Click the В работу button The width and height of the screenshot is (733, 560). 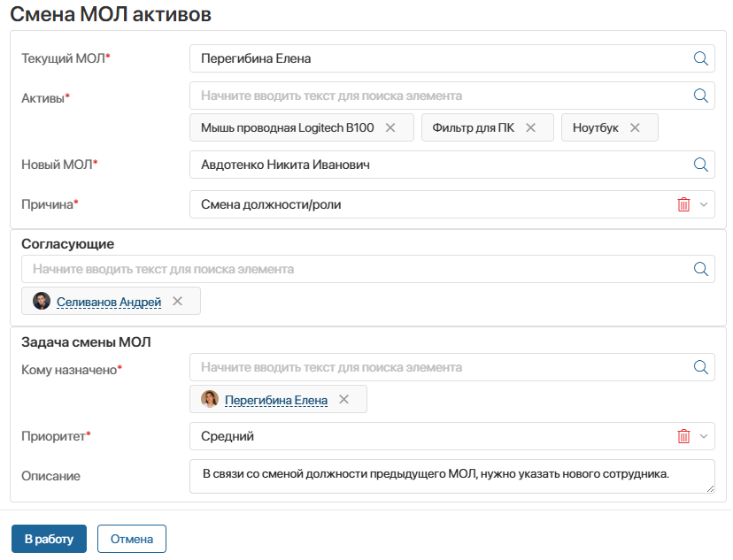click(x=49, y=539)
